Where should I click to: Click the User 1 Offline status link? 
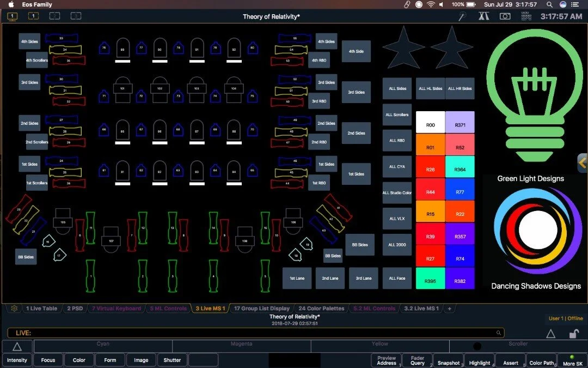[566, 318]
